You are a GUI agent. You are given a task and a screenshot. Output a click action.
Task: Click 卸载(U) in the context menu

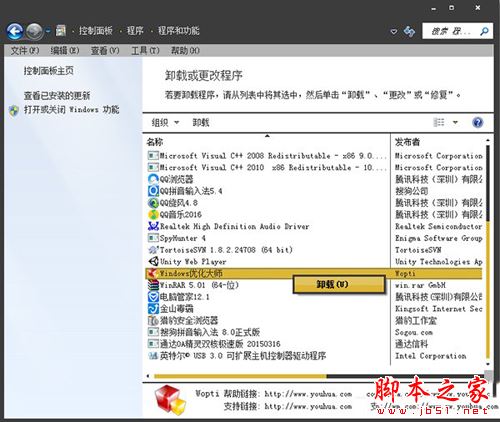click(339, 284)
